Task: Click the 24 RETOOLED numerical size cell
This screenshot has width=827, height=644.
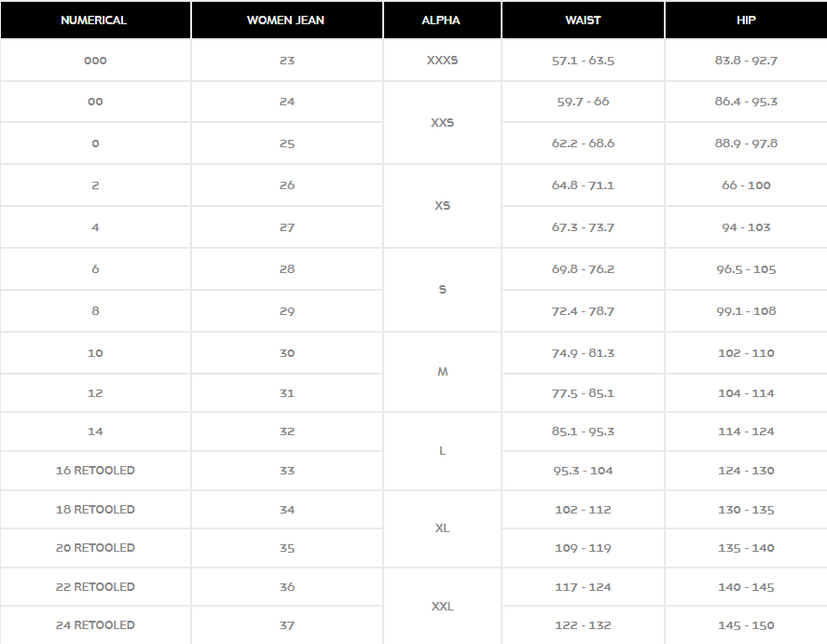Action: [95, 625]
